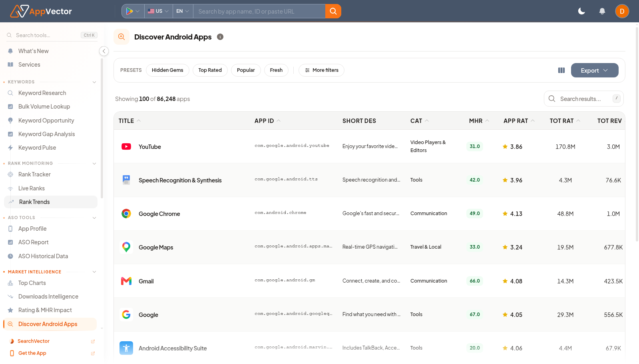Open the column visibility icon
This screenshot has height=364, width=639.
561,70
